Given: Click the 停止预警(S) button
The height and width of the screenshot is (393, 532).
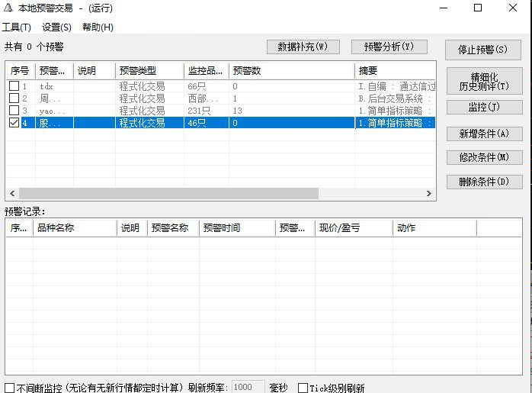Looking at the screenshot, I should click(482, 50).
